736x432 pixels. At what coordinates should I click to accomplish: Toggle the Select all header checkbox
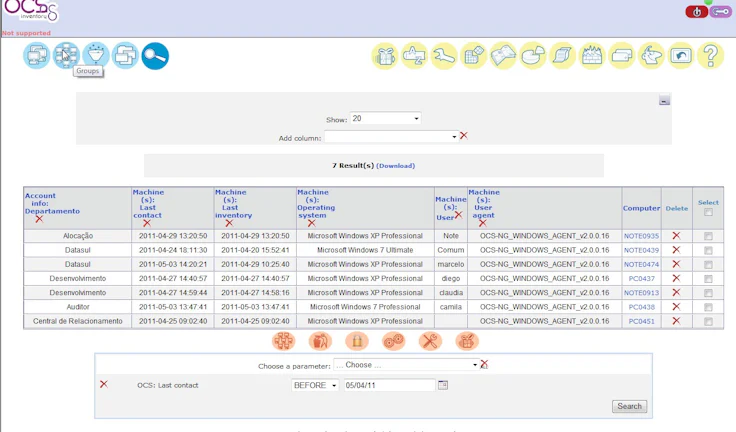click(x=708, y=212)
